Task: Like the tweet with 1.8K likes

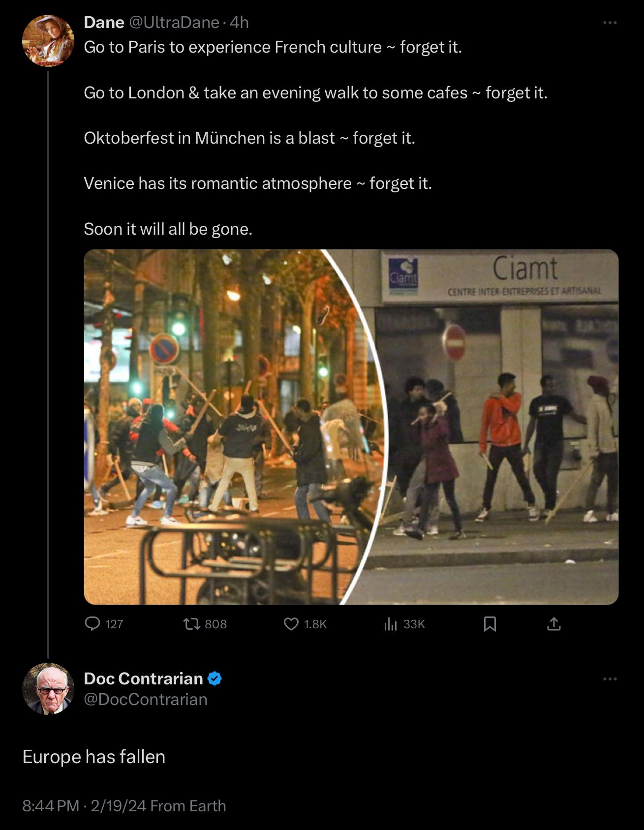Action: point(305,624)
